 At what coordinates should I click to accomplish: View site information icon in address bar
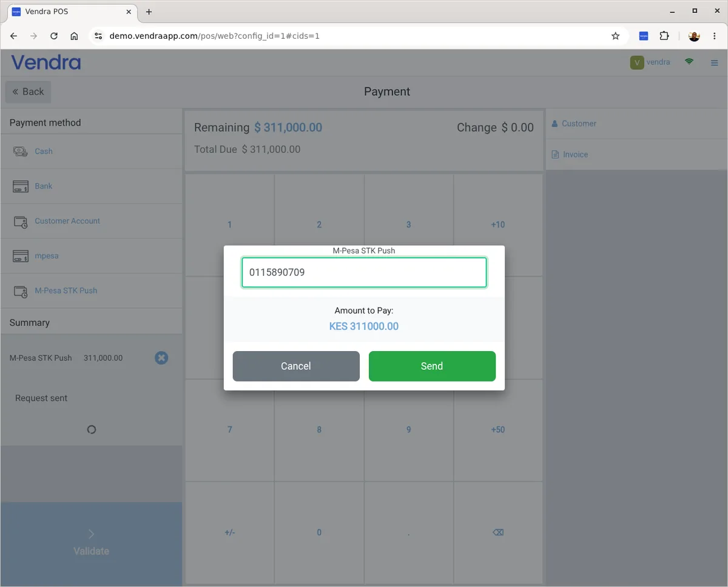coord(99,36)
